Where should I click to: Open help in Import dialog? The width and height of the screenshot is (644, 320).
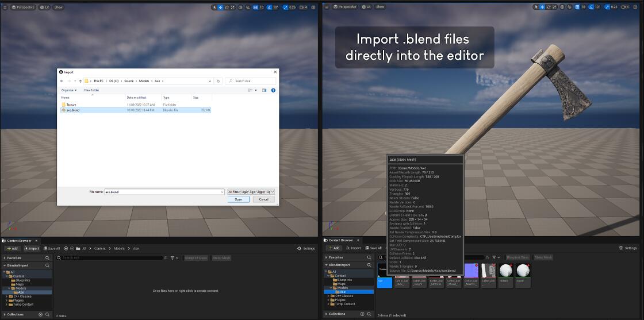pos(273,90)
